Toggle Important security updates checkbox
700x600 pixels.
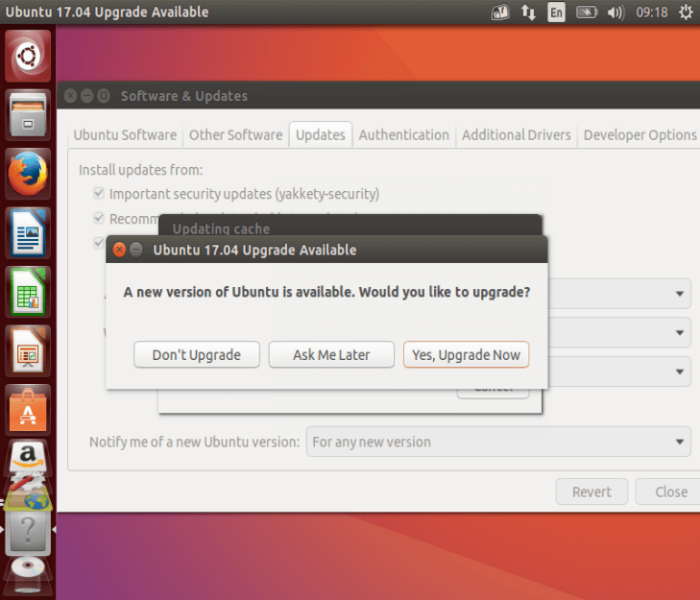[99, 193]
